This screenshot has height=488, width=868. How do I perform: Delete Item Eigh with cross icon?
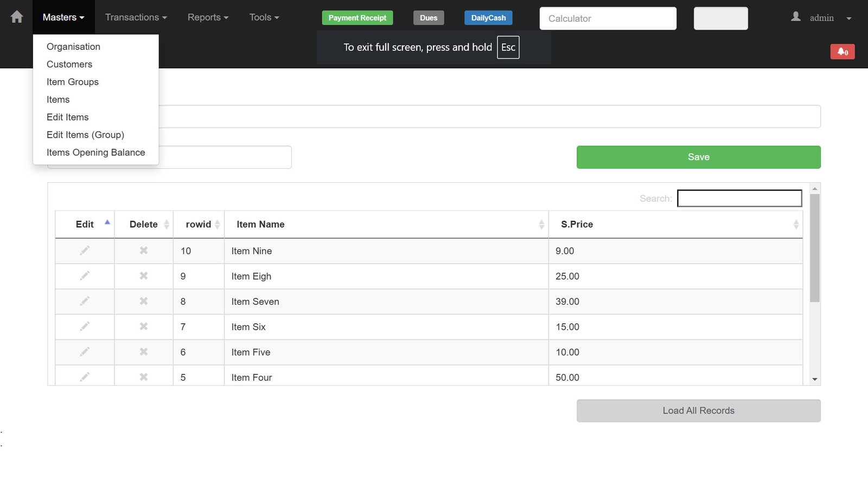144,276
